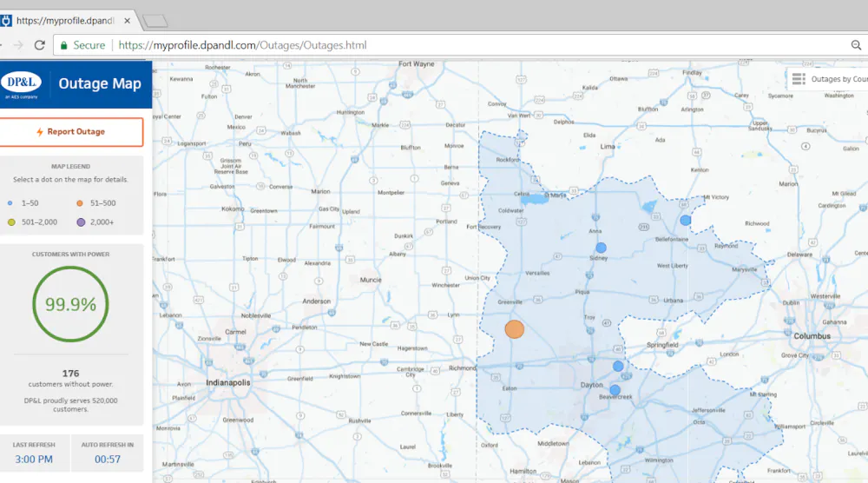Click the 'DP&L proudly serves 520,000 customers' text
The image size is (868, 483).
point(71,405)
